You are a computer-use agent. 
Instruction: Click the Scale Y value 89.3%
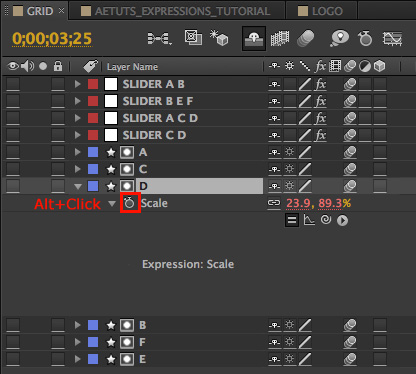334,203
